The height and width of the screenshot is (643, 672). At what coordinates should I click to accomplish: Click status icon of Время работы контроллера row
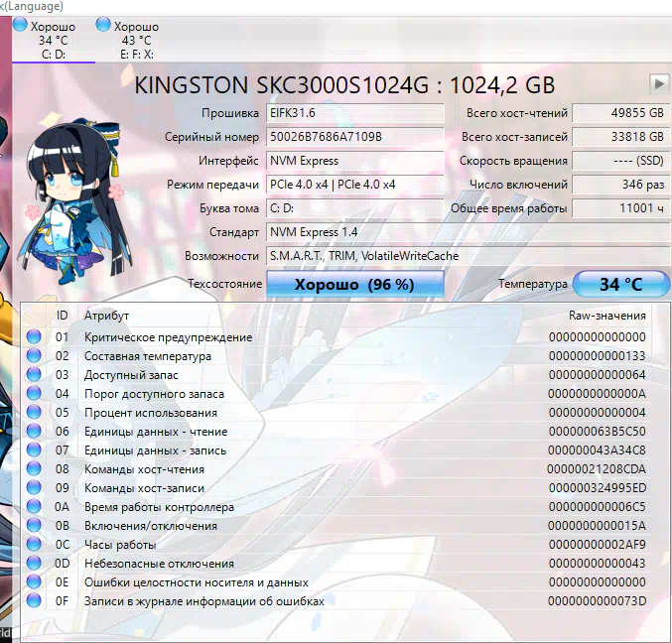click(x=34, y=506)
